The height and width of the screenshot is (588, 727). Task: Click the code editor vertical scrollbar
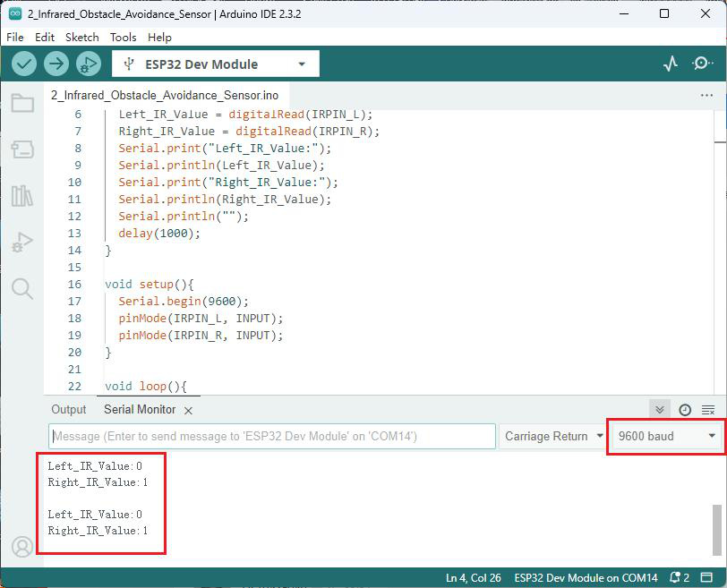click(720, 252)
